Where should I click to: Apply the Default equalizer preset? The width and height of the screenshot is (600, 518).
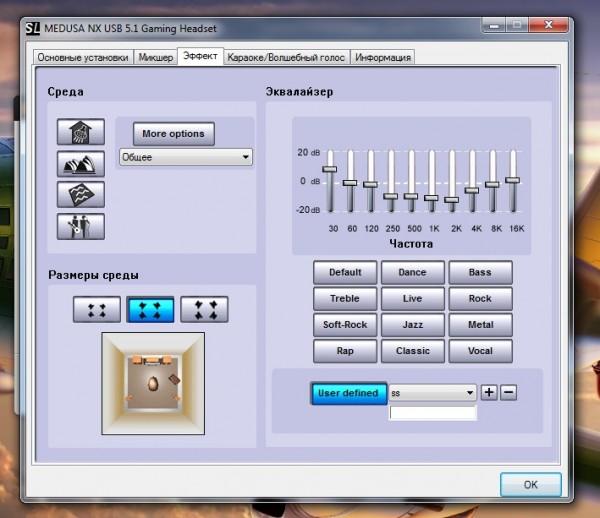(345, 272)
